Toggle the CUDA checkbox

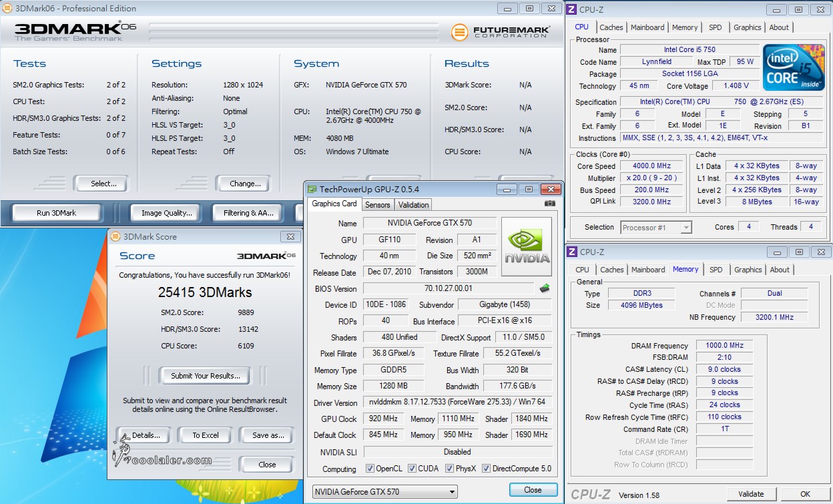tap(412, 469)
